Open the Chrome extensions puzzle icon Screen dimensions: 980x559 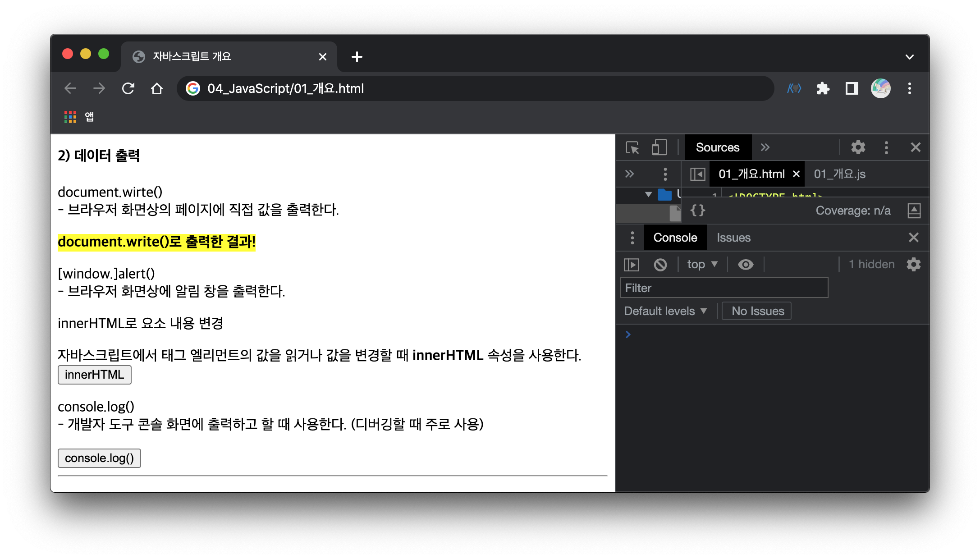[823, 88]
